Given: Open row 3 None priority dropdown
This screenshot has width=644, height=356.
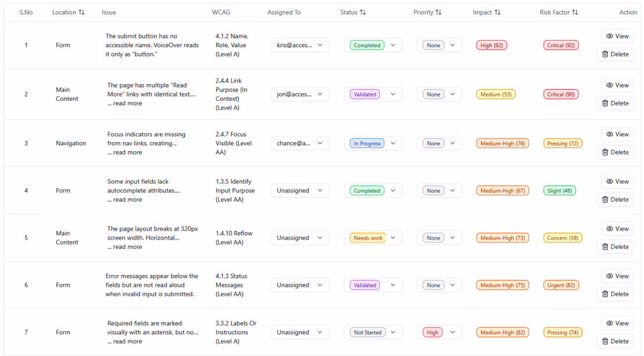Looking at the screenshot, I should pyautogui.click(x=440, y=144).
